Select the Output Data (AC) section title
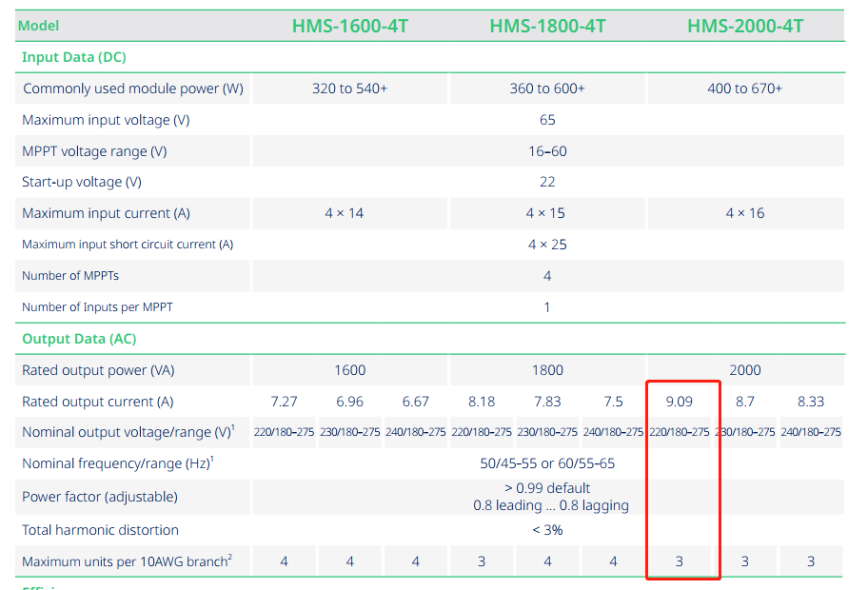Viewport: 868px width, 590px height. [78, 339]
